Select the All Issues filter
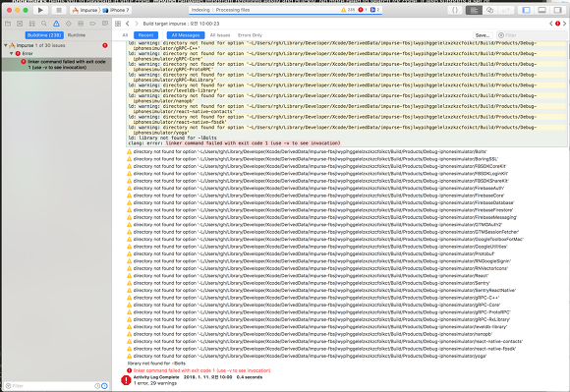The height and width of the screenshot is (392, 570). pyautogui.click(x=220, y=35)
